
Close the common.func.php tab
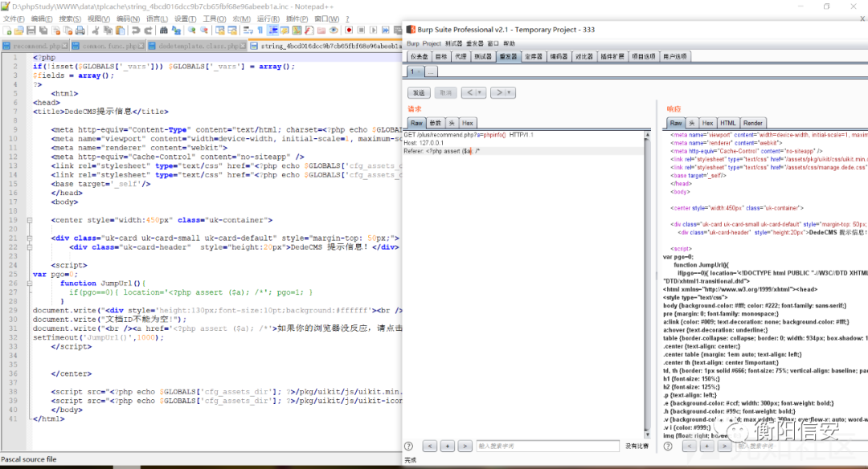141,46
